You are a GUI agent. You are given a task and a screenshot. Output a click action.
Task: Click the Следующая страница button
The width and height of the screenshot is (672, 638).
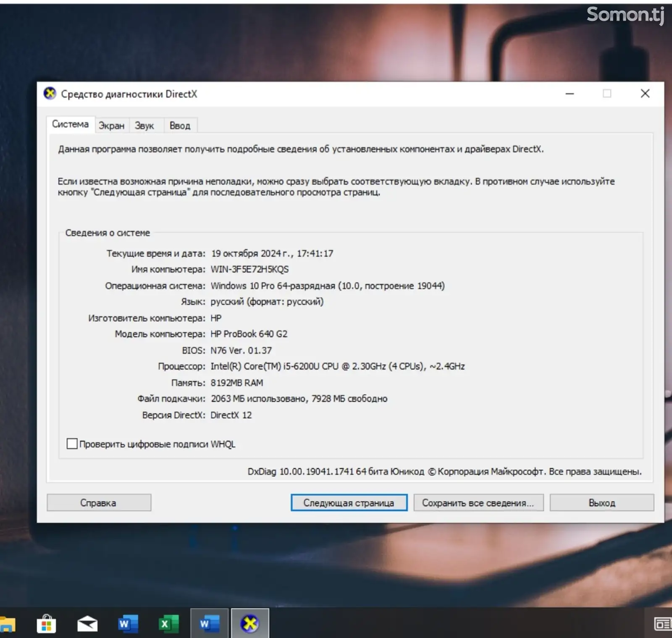tap(349, 502)
